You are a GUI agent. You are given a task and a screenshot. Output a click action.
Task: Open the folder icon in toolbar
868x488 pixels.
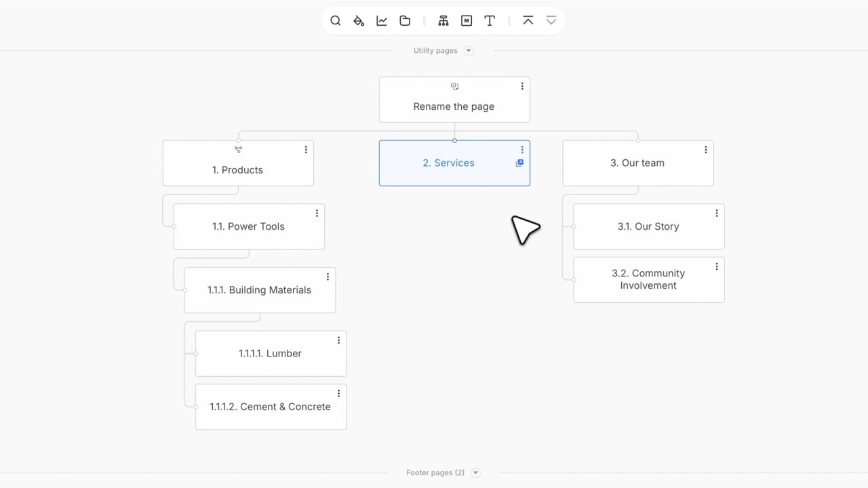pyautogui.click(x=405, y=21)
